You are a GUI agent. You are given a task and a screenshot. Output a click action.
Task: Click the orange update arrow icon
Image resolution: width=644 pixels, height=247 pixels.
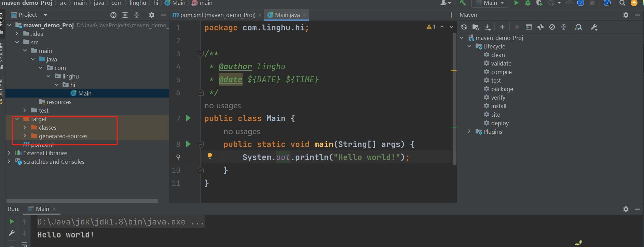pyautogui.click(x=634, y=3)
